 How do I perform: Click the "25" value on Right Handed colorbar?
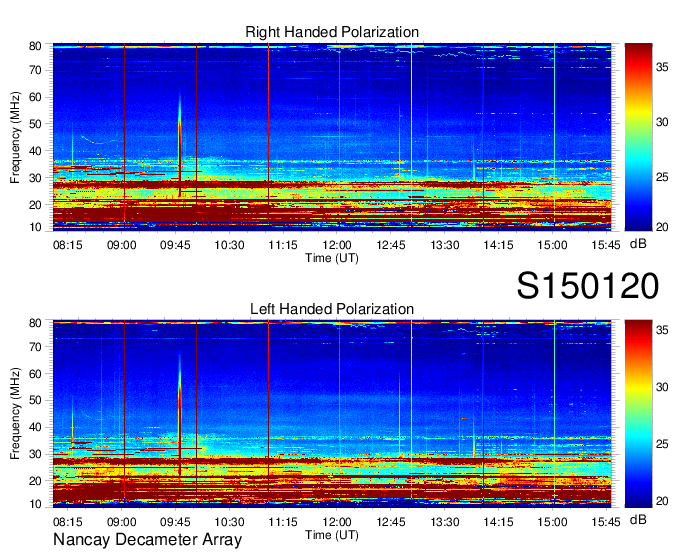[662, 177]
